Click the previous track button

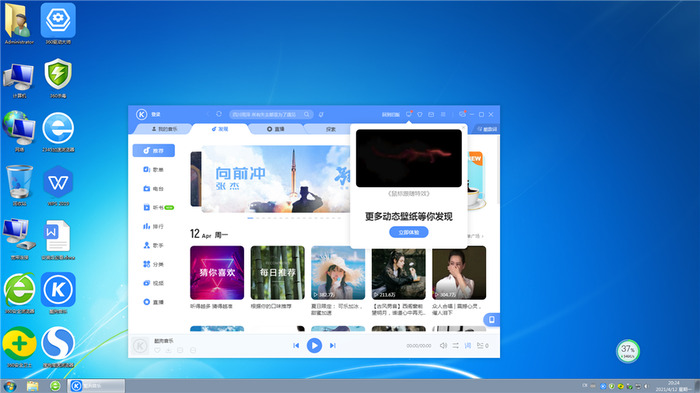click(296, 345)
